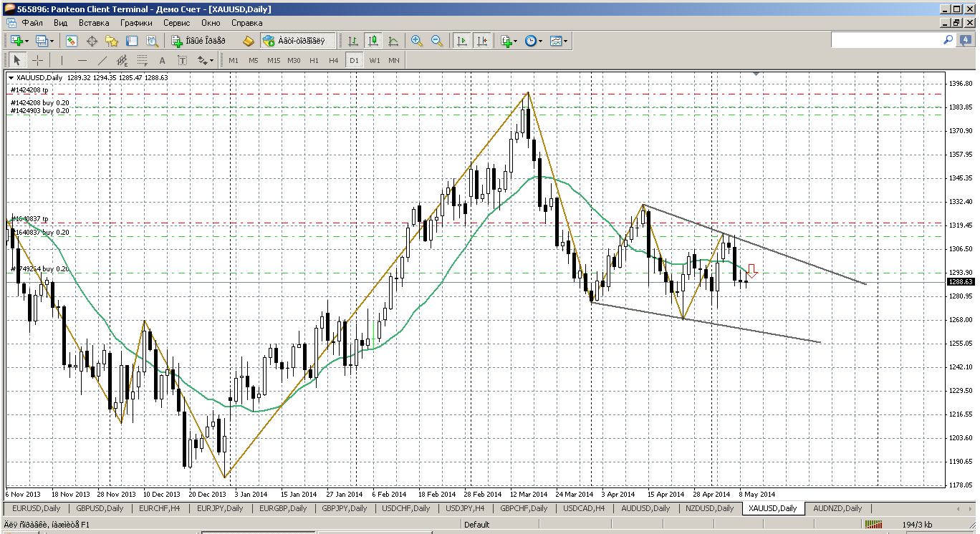Select the H4 timeframe button

333,61
